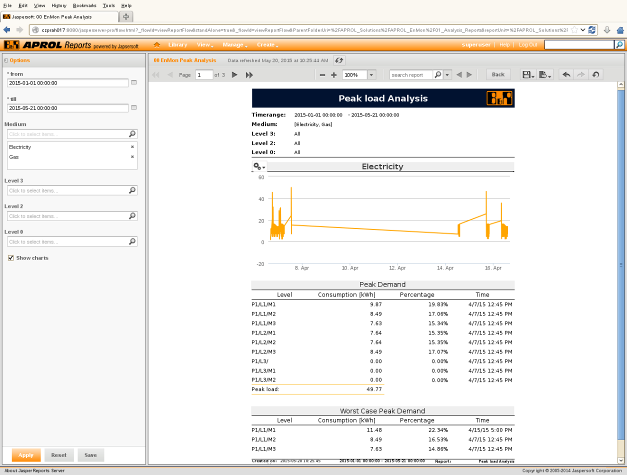Click the Medium search selection field
Viewport: 627px width, 475px height.
click(x=72, y=134)
